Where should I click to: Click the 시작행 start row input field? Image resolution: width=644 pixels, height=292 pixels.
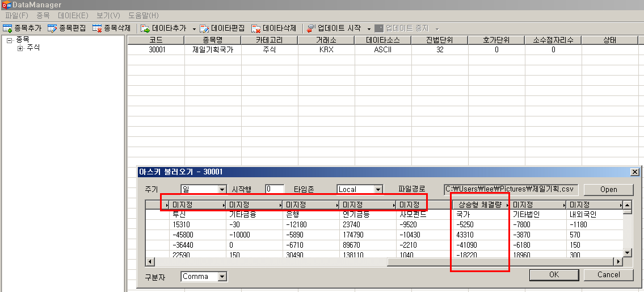pyautogui.click(x=275, y=190)
